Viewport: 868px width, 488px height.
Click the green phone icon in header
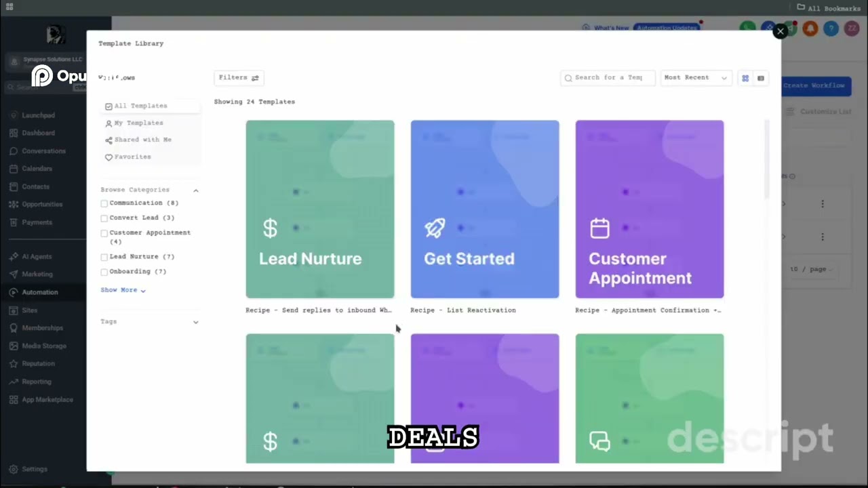(x=747, y=28)
